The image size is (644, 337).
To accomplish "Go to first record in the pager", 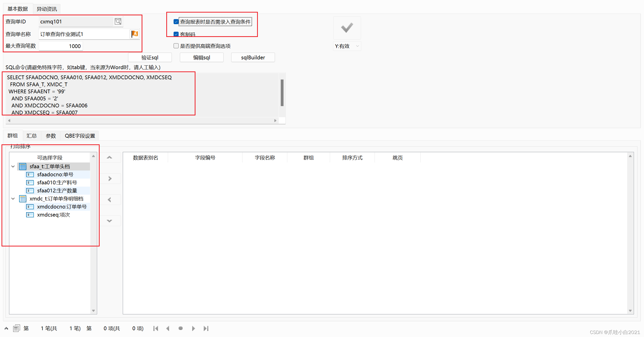I will 156,328.
